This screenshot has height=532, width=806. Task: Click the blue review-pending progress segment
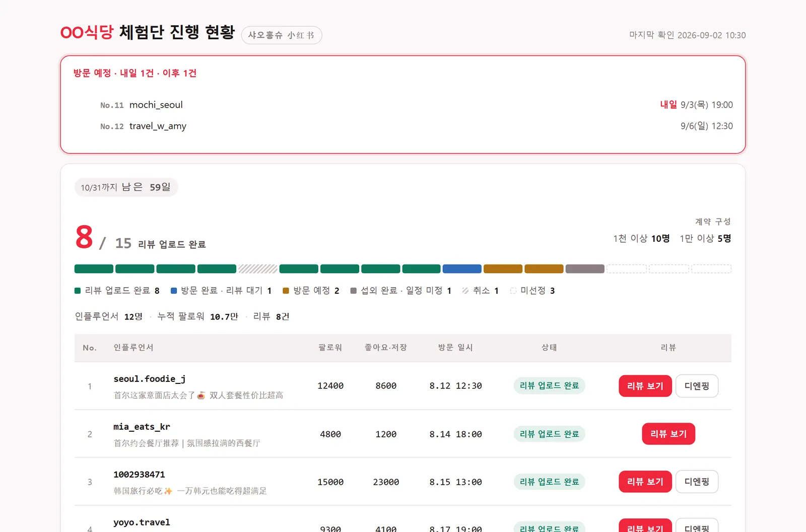pyautogui.click(x=462, y=269)
